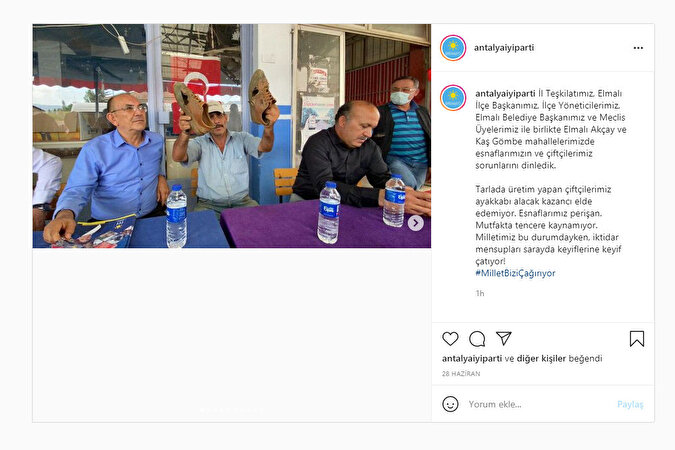Open antalyaiyiparti username in the caption
This screenshot has width=675, height=450.
pos(505,93)
